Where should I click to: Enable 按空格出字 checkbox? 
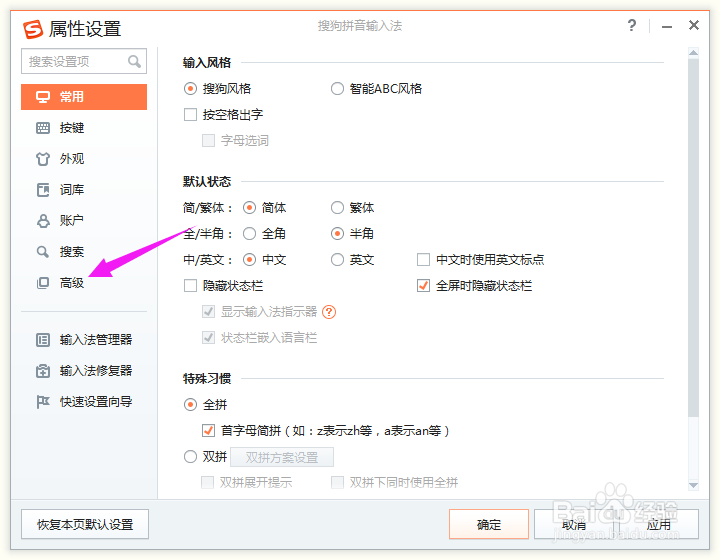tap(190, 114)
